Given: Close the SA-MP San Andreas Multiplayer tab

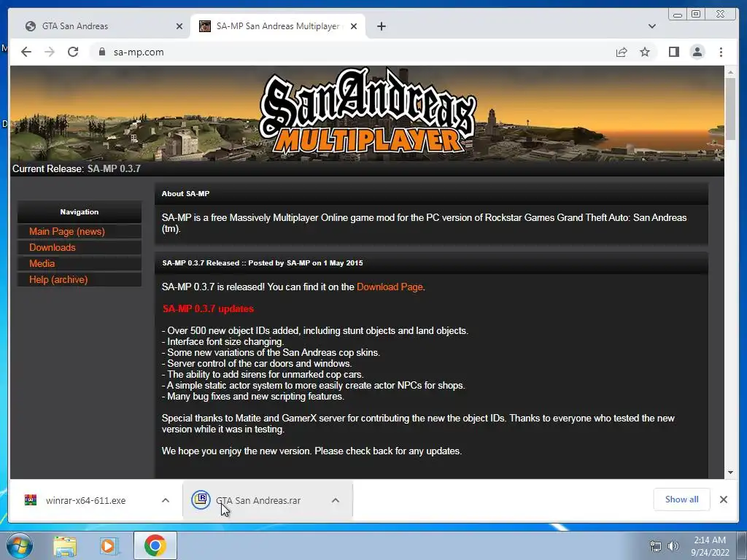Looking at the screenshot, I should coord(354,26).
